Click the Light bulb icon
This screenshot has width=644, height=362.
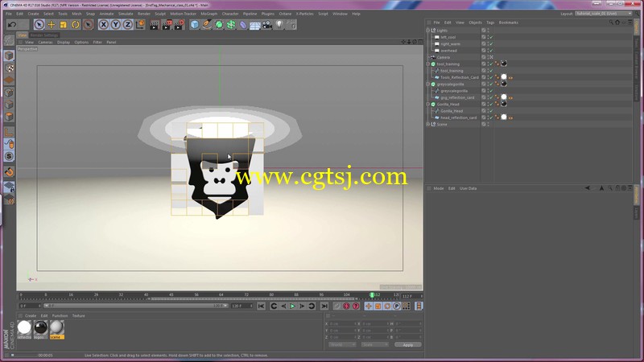pyautogui.click(x=279, y=25)
